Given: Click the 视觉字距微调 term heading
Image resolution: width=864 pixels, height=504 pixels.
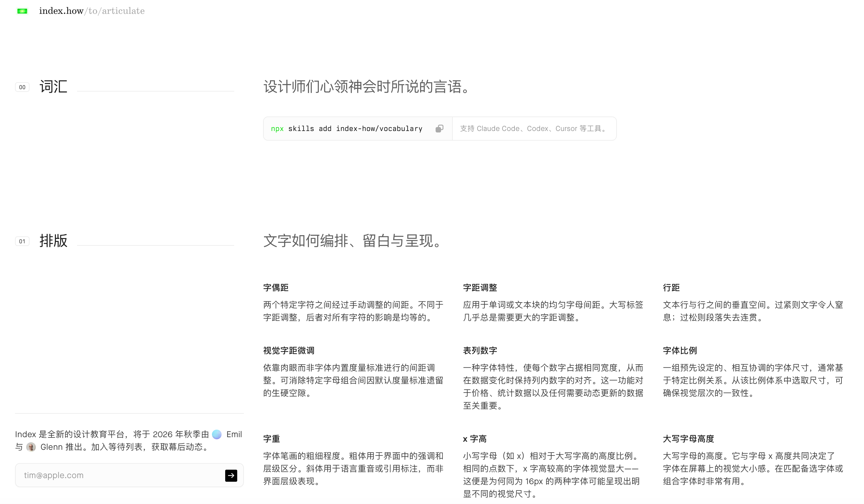Looking at the screenshot, I should click(x=289, y=350).
